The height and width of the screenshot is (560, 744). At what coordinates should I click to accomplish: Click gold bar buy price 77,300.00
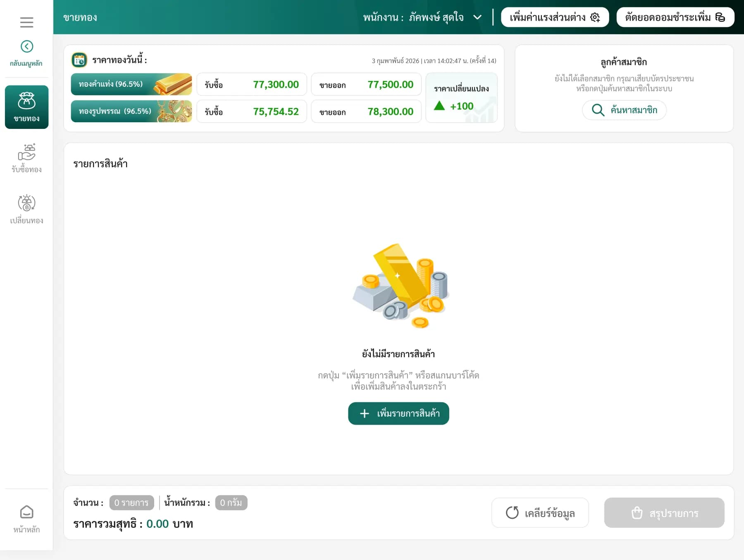(x=276, y=85)
